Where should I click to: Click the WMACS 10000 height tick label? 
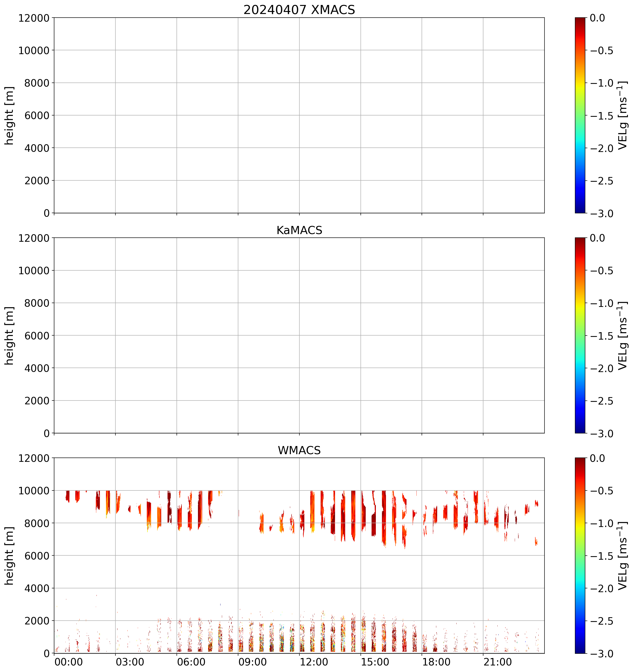(x=34, y=490)
